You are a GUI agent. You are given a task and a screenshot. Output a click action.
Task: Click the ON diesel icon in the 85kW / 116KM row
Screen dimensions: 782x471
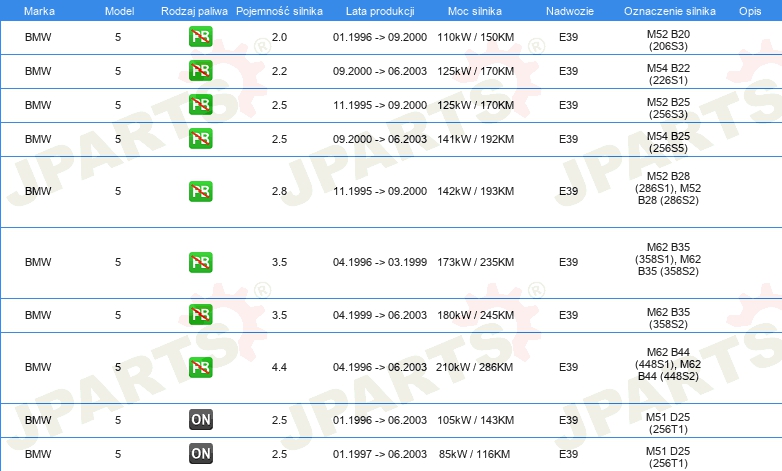pyautogui.click(x=200, y=454)
